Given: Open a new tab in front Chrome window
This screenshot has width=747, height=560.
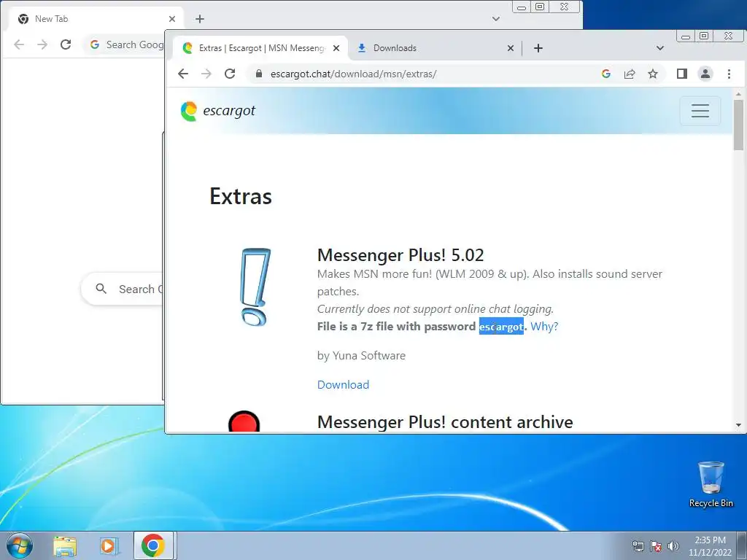Looking at the screenshot, I should click(x=538, y=48).
